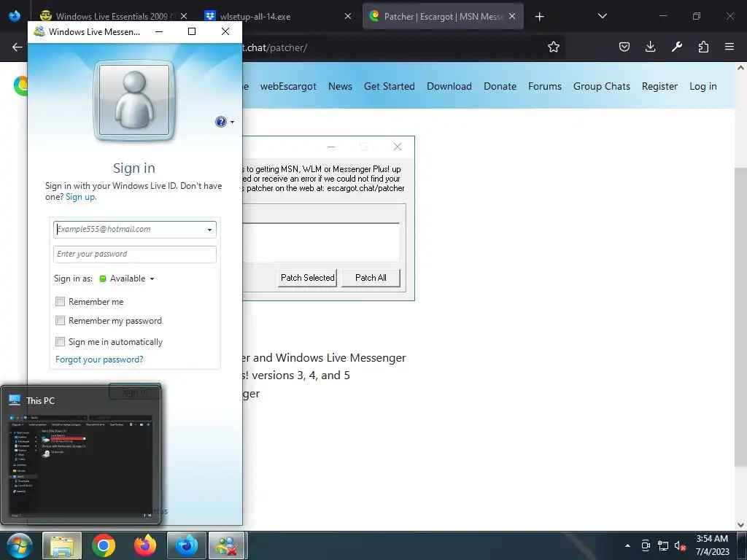Open the Messenger help icon menu
The image size is (747, 560).
[220, 122]
